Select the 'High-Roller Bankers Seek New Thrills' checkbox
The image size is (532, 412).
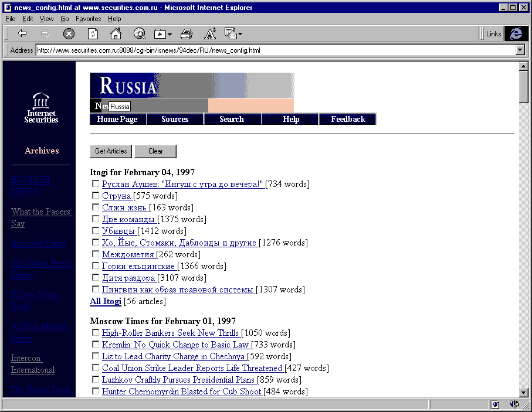(x=96, y=333)
